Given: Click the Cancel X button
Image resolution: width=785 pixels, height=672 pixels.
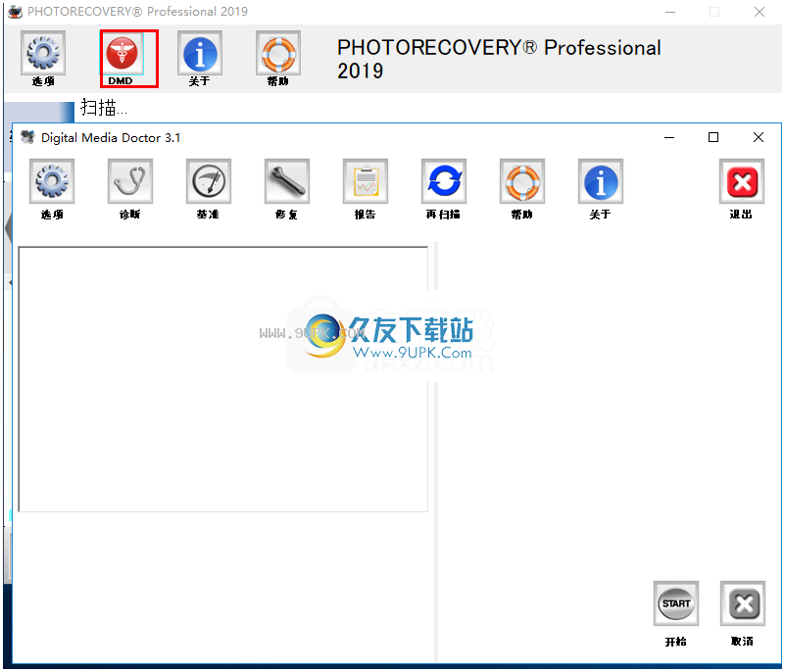Looking at the screenshot, I should tap(743, 603).
